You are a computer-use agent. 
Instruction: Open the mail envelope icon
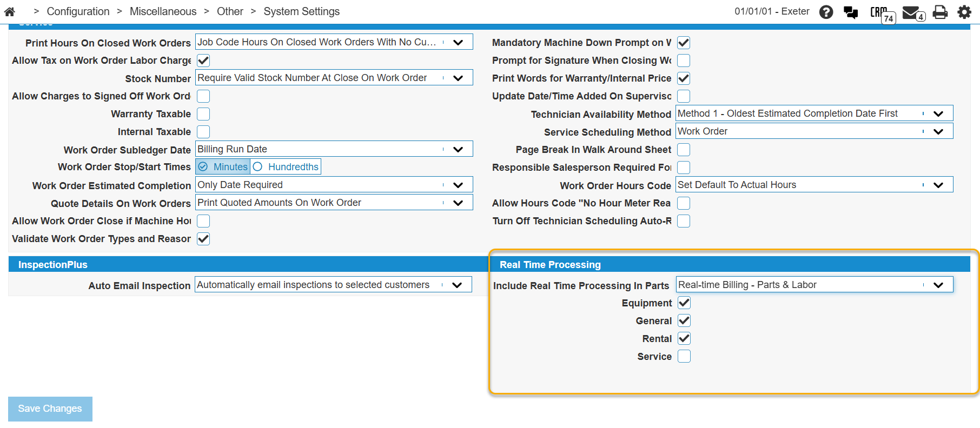912,12
